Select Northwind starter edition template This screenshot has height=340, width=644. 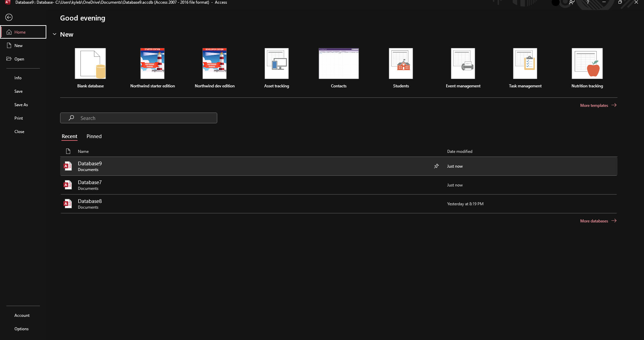152,68
